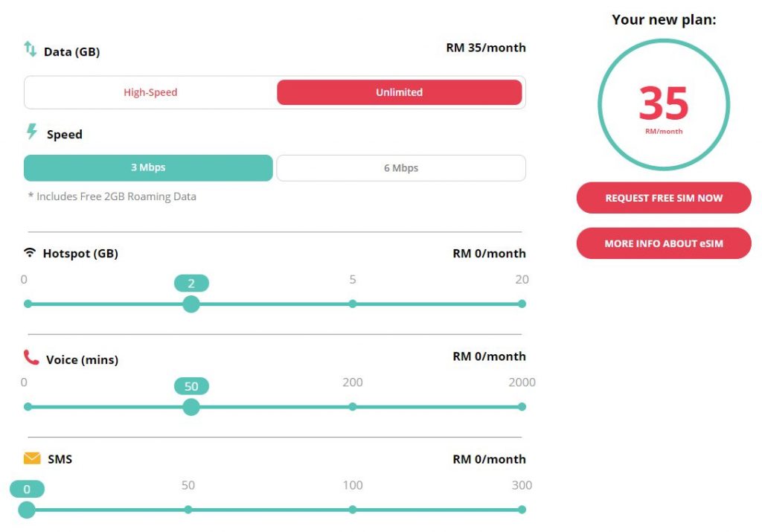
Task: Click the Data up-down arrows icon
Action: tap(30, 49)
